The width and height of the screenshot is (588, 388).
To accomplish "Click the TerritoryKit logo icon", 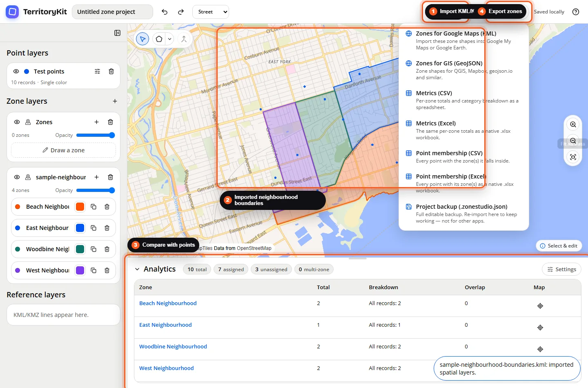I will coord(12,12).
